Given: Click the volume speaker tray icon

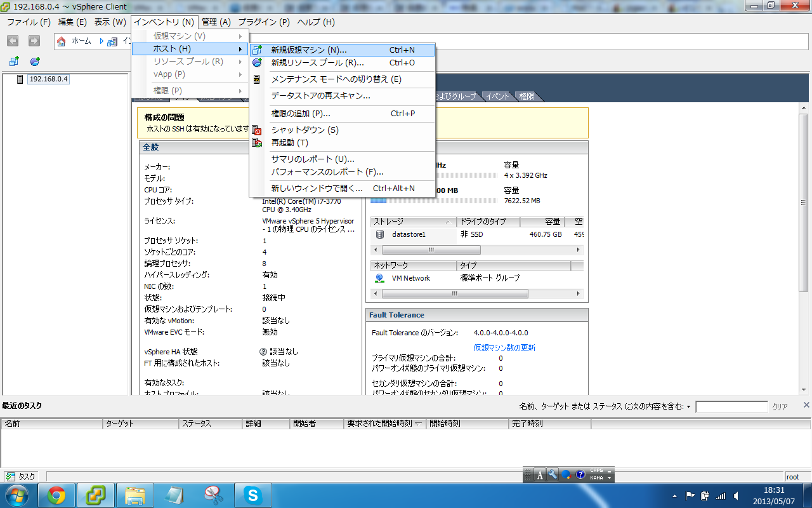Looking at the screenshot, I should (736, 495).
